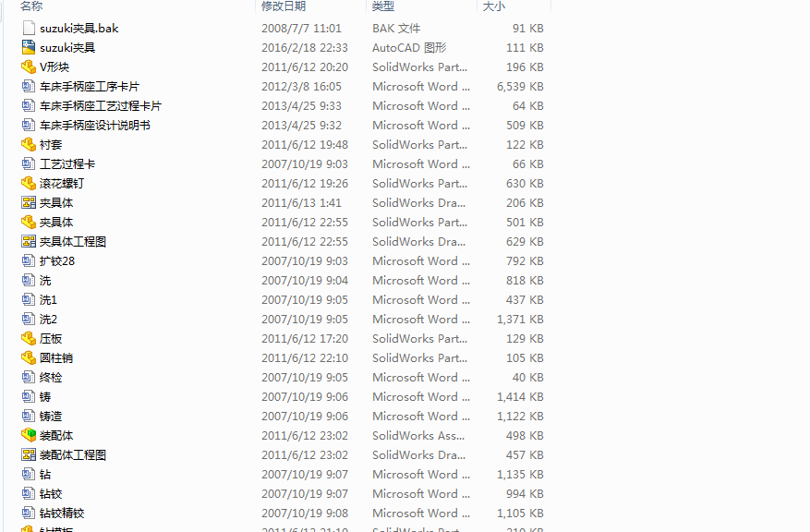
Task: Click the drawing icon of 夹具体工程图
Action: pos(29,241)
